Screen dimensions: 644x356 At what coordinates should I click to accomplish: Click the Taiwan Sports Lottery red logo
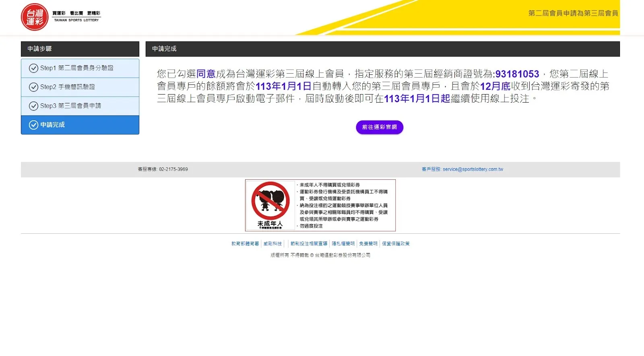(35, 17)
